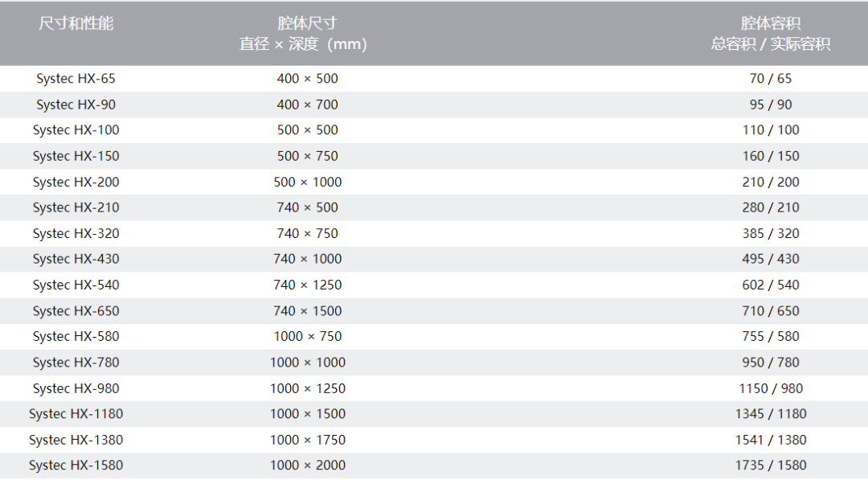Click the 腔体容积 column header

(x=770, y=23)
